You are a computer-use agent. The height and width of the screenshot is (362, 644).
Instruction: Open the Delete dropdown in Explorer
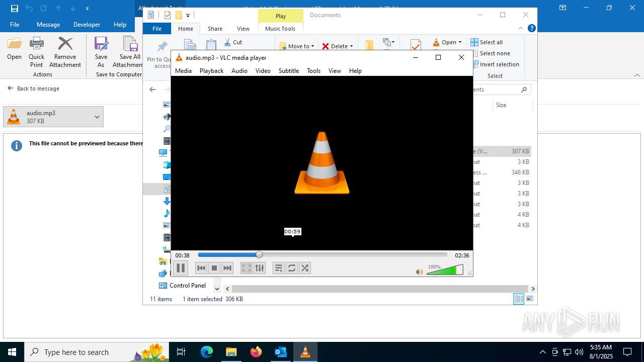point(338,46)
